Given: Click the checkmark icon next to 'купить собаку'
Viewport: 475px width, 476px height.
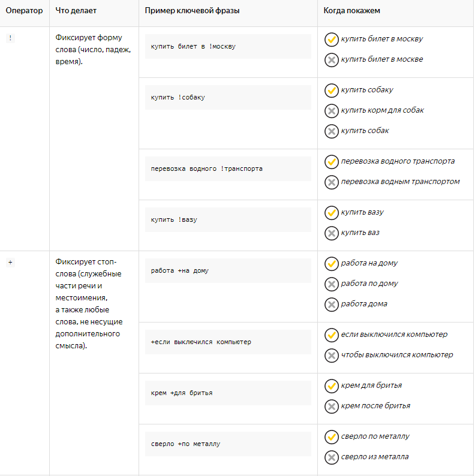Looking at the screenshot, I should [x=331, y=91].
